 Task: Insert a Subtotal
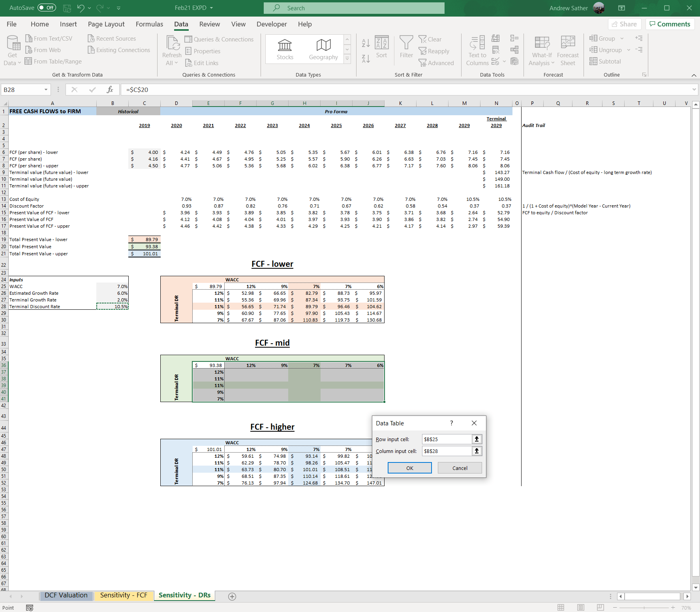[605, 61]
